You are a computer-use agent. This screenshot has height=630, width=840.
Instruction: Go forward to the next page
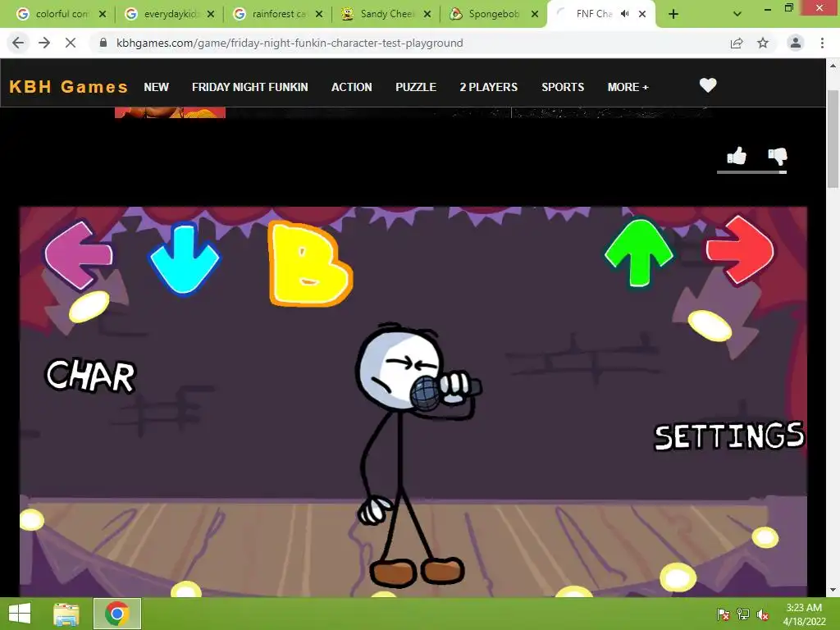(x=44, y=43)
